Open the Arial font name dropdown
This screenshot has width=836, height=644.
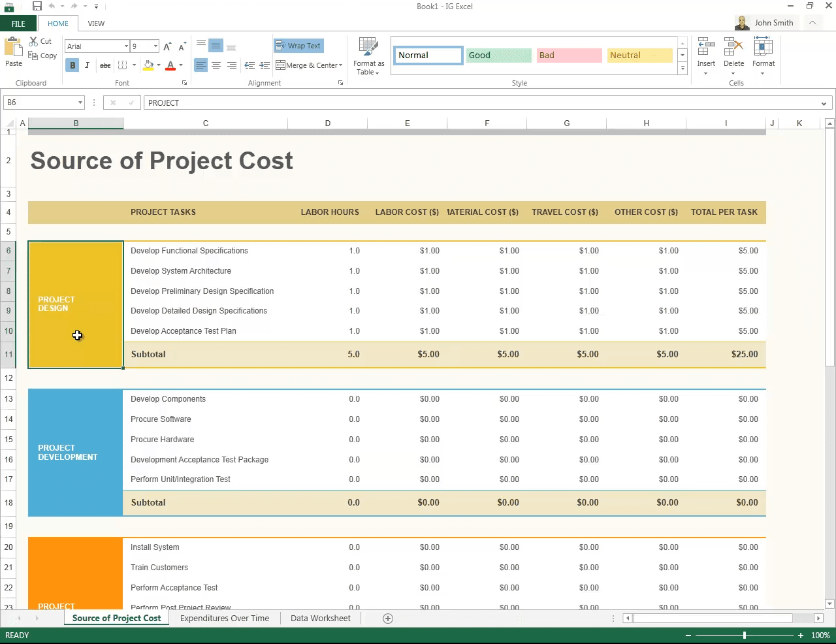pos(126,46)
